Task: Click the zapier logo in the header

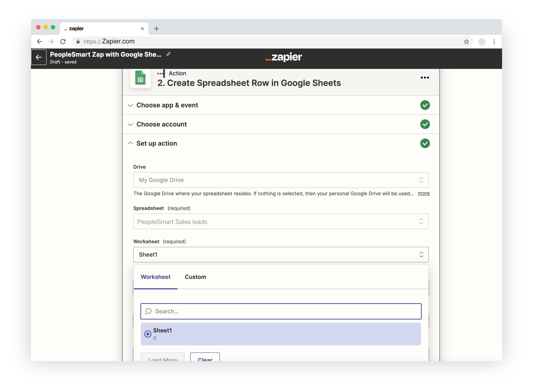Action: tap(283, 57)
